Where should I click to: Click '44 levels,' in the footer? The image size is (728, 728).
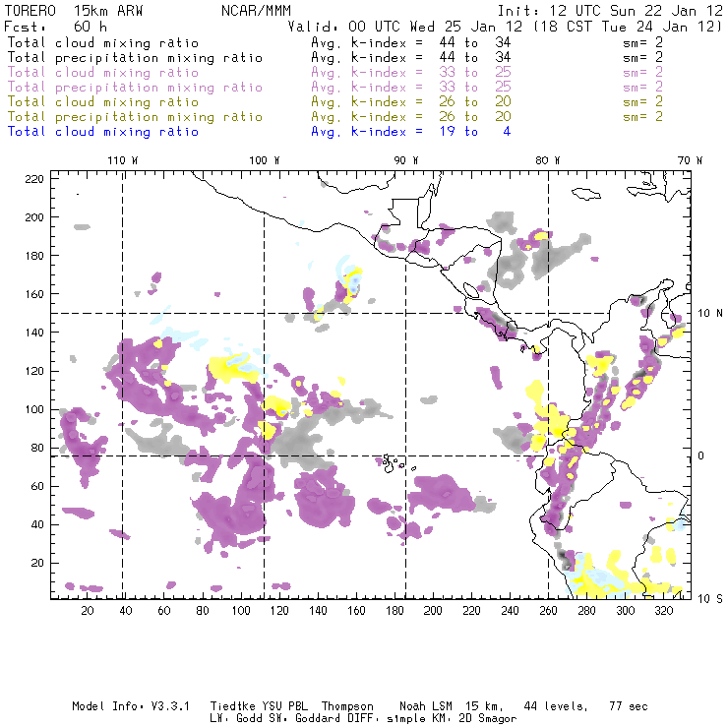click(556, 706)
